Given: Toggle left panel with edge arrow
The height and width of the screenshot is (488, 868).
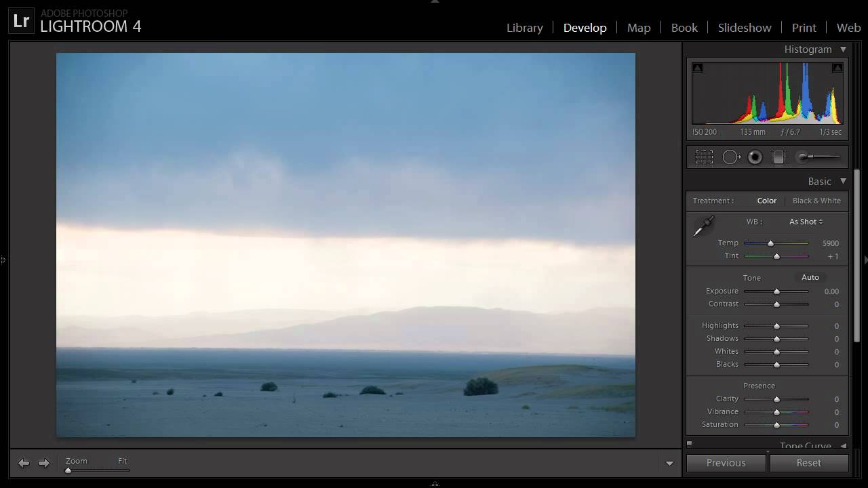Looking at the screenshot, I should (x=3, y=260).
